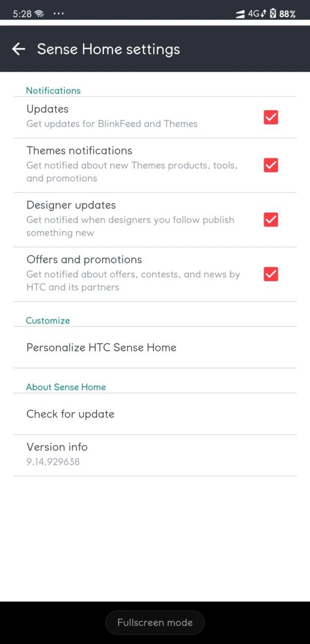The height and width of the screenshot is (644, 310).
Task: Toggle the Designer updates checkbox
Action: (x=271, y=219)
